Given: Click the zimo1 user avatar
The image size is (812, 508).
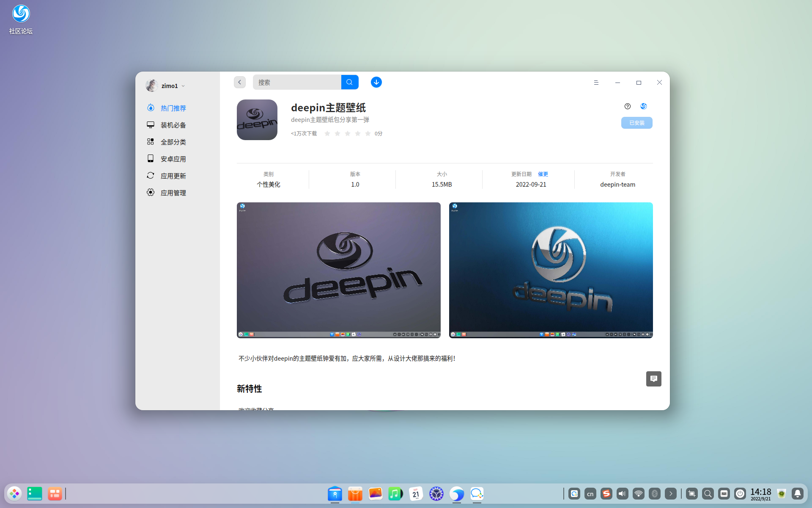Looking at the screenshot, I should pos(152,86).
